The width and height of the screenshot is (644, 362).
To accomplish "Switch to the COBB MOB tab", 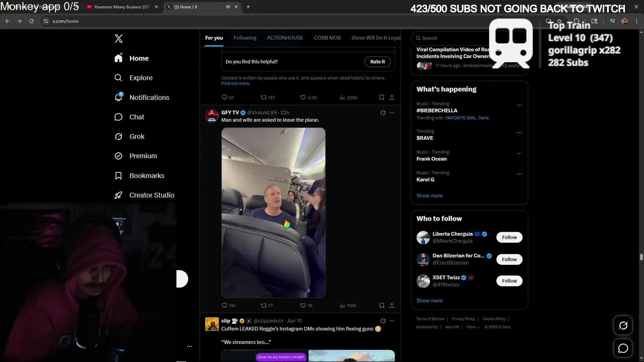I will pyautogui.click(x=328, y=38).
